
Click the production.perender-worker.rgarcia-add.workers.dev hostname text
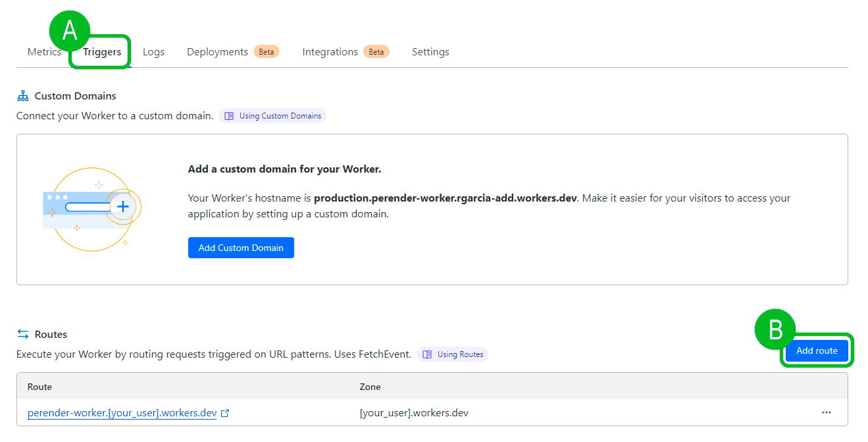(x=446, y=198)
